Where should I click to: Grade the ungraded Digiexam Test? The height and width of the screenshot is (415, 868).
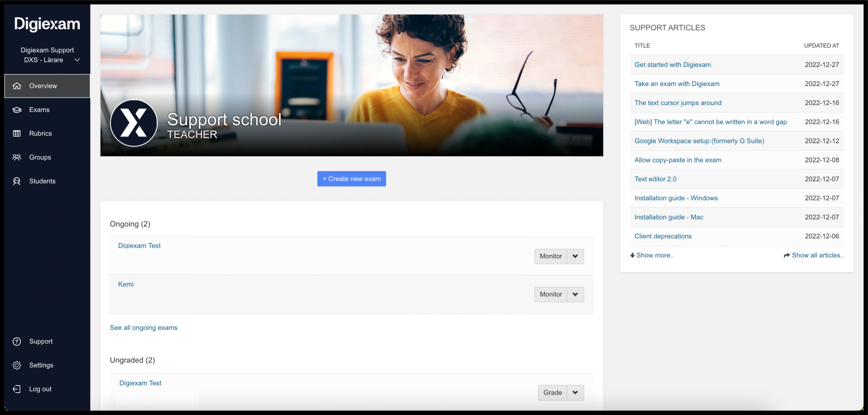point(552,393)
